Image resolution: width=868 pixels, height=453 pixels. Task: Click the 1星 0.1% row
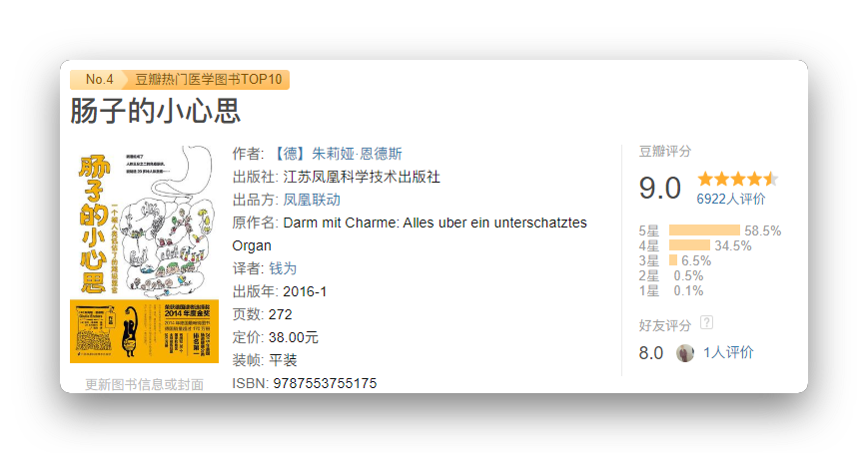tap(671, 290)
